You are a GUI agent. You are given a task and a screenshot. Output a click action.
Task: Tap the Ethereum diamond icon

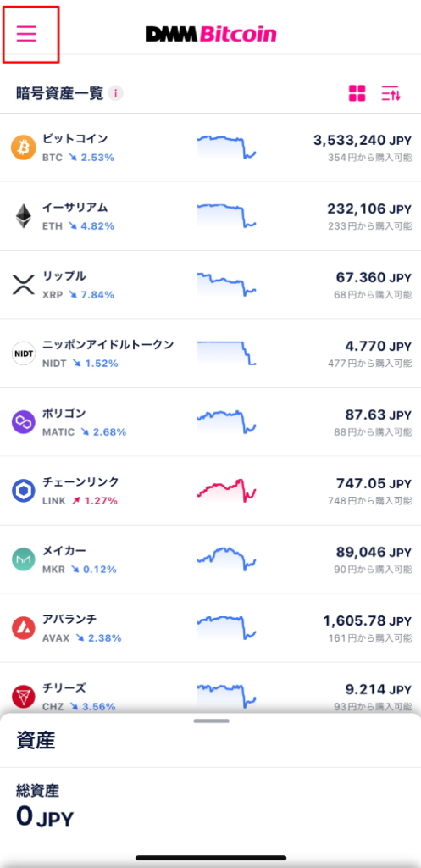(23, 216)
